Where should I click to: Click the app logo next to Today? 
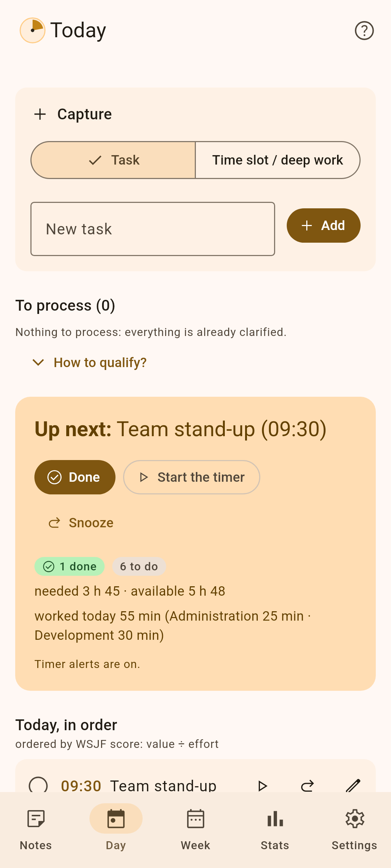point(33,30)
